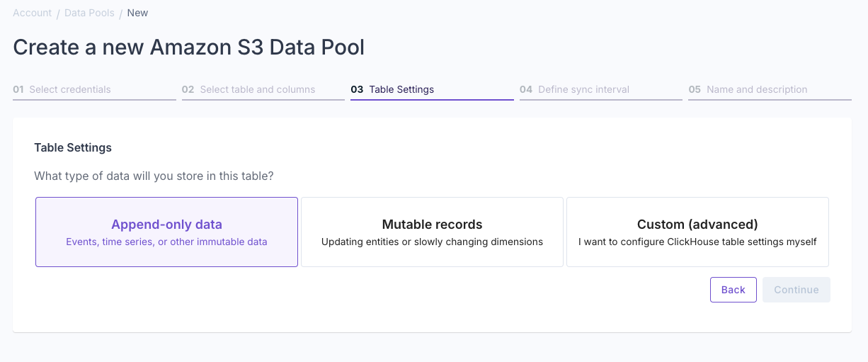This screenshot has height=362, width=868.
Task: Click the Table Settings section heading
Action: 73,148
